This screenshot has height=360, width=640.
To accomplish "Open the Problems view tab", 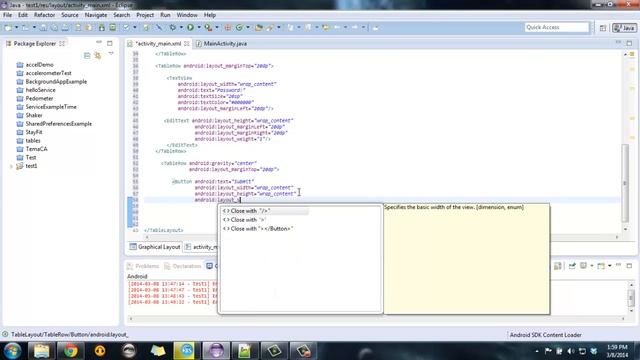I will point(143,266).
